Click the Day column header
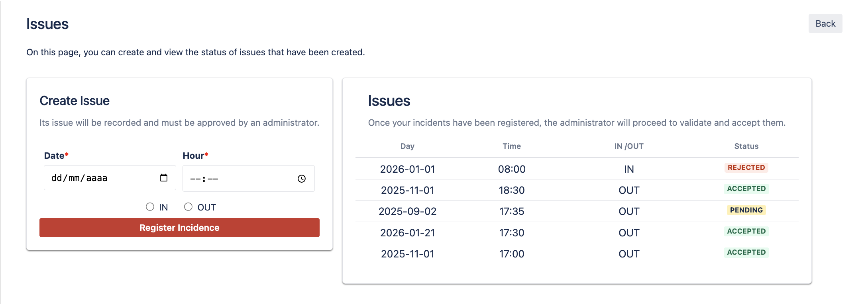Screen dimensions: 868x304 pyautogui.click(x=407, y=146)
